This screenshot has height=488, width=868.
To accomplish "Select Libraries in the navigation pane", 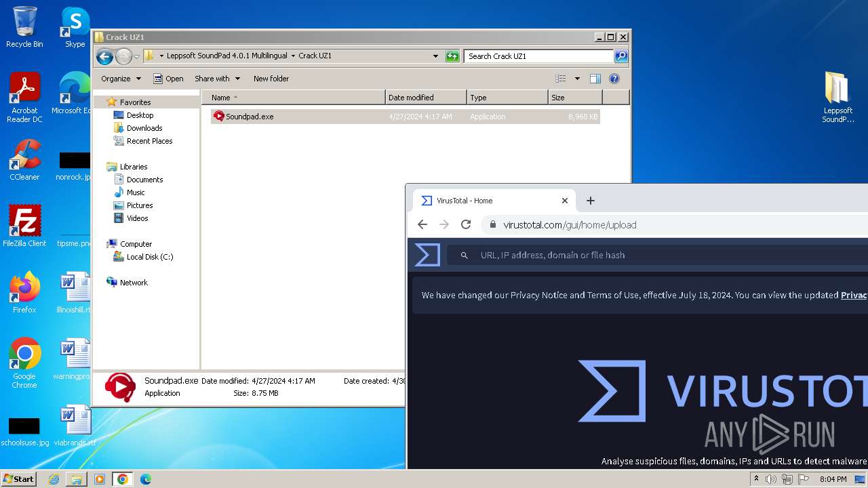I will [x=134, y=167].
